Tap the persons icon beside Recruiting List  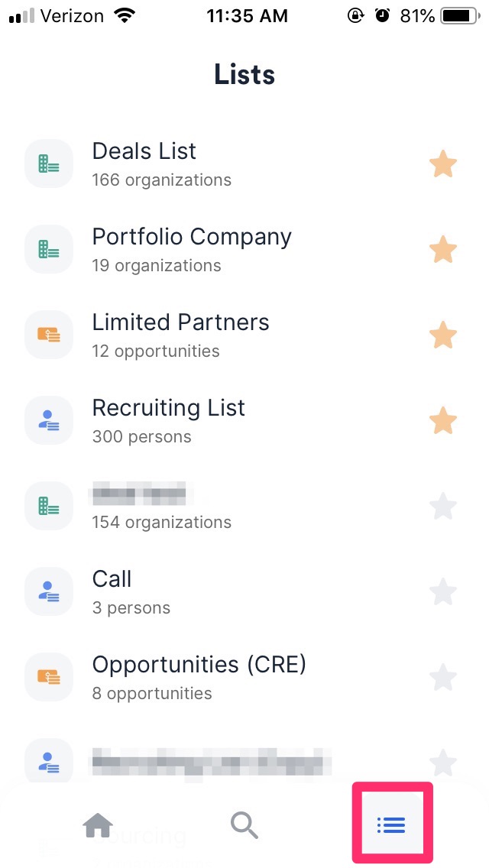pos(48,419)
